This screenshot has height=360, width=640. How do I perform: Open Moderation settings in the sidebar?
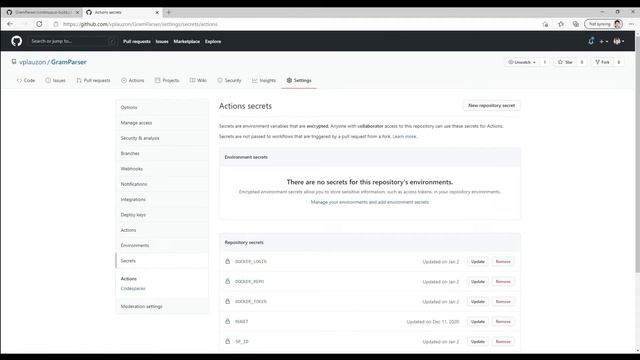click(x=162, y=306)
